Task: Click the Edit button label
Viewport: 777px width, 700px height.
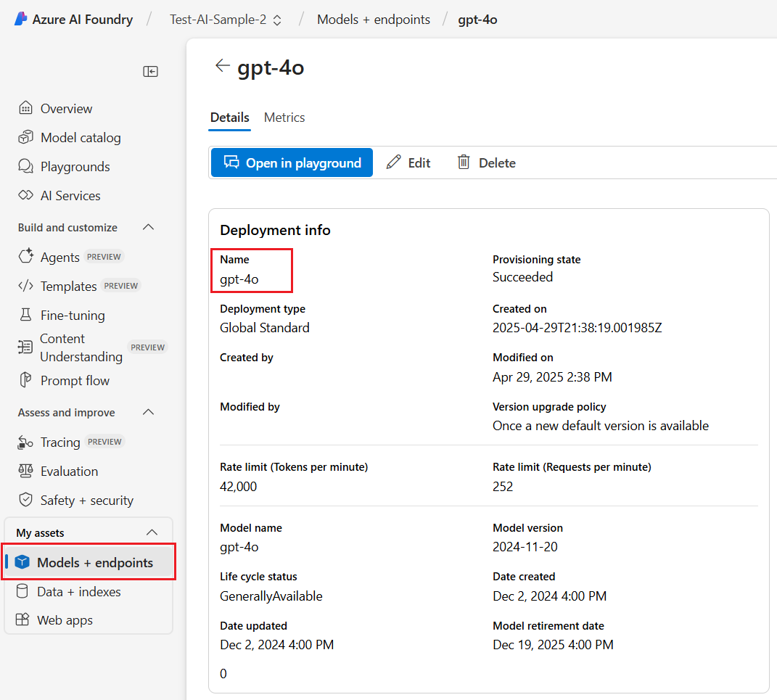Action: 419,162
